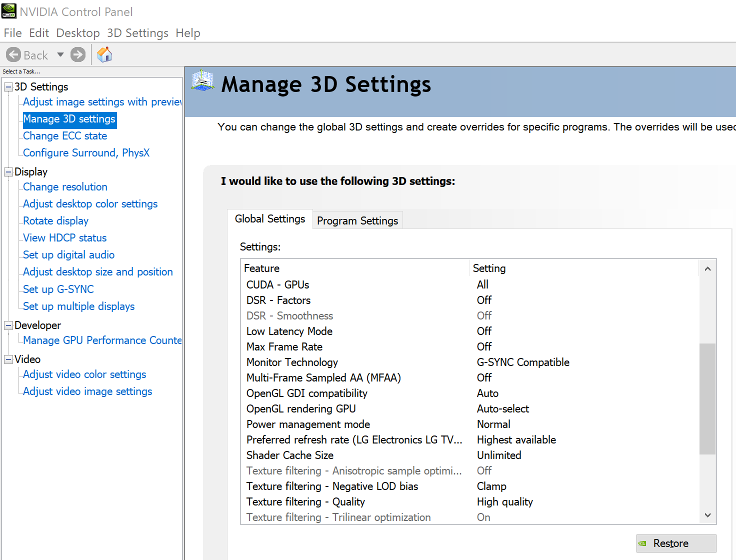Screen dimensions: 736x560
Task: Open Adjust desktop color settings
Action: (90, 204)
